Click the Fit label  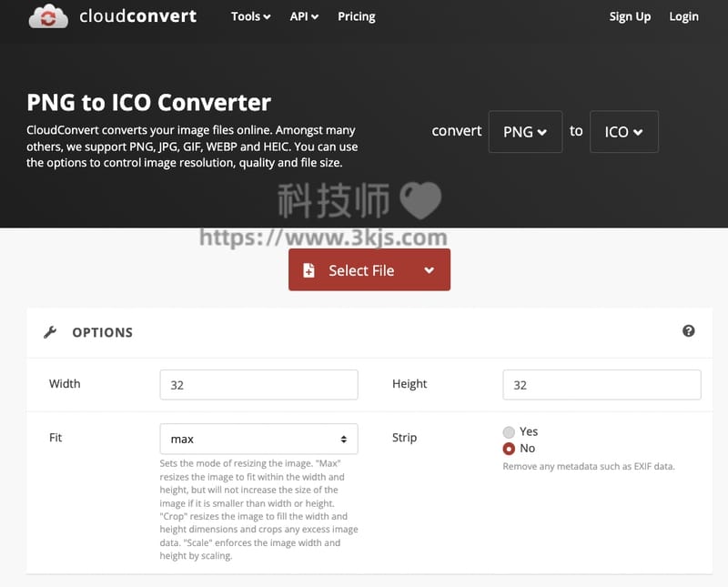click(x=56, y=438)
